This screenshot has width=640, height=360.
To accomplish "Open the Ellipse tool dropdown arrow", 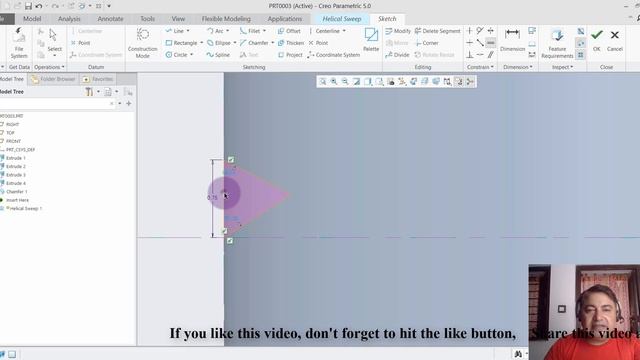I will point(235,43).
